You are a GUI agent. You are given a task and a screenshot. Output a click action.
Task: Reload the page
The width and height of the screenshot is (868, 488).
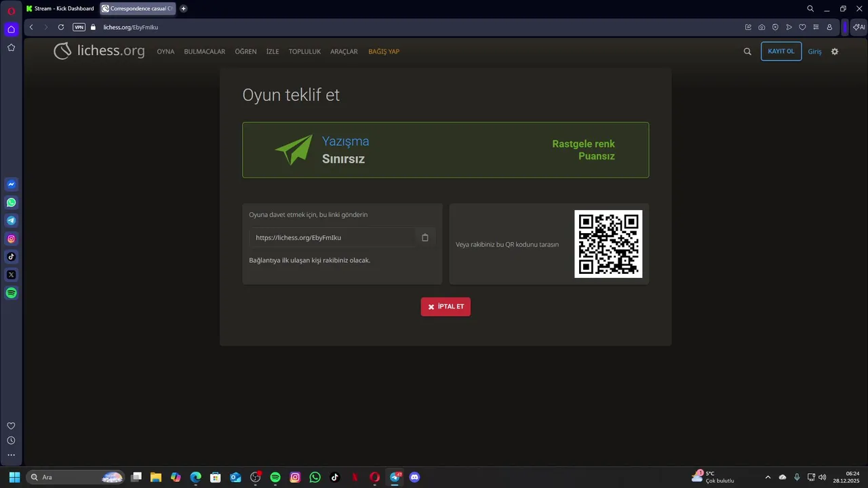pos(61,27)
